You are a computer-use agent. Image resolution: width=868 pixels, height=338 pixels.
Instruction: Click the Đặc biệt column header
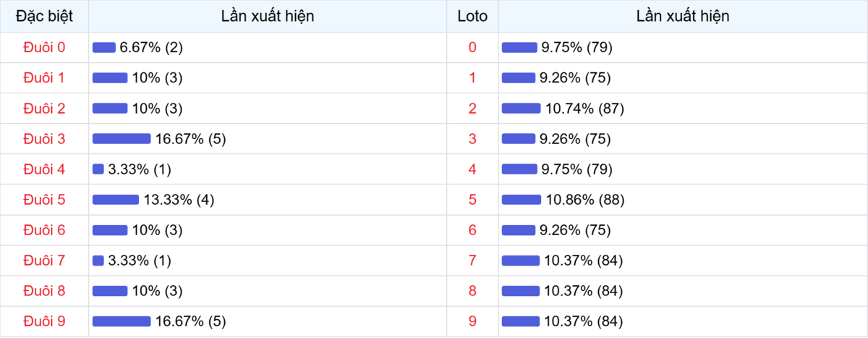point(44,16)
